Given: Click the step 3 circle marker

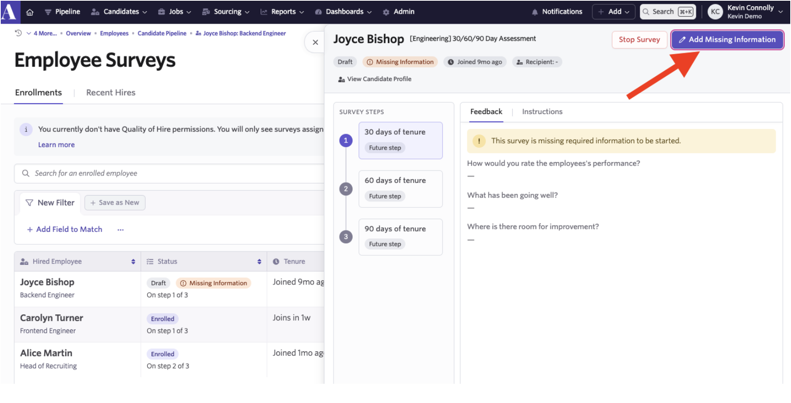Looking at the screenshot, I should coord(346,237).
